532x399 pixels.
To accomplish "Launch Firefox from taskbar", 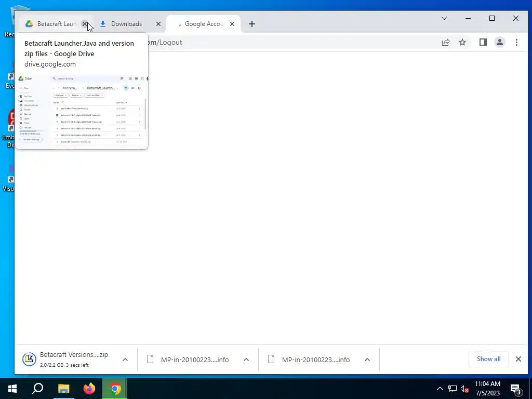I will 89,389.
